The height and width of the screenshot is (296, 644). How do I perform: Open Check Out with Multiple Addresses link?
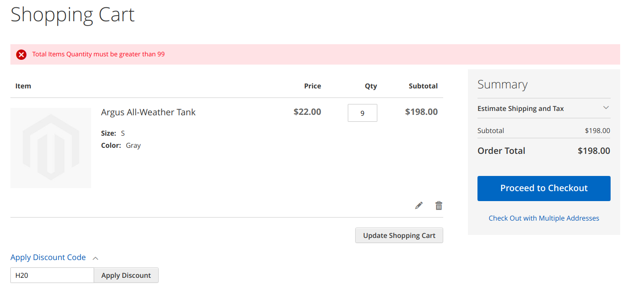click(544, 218)
